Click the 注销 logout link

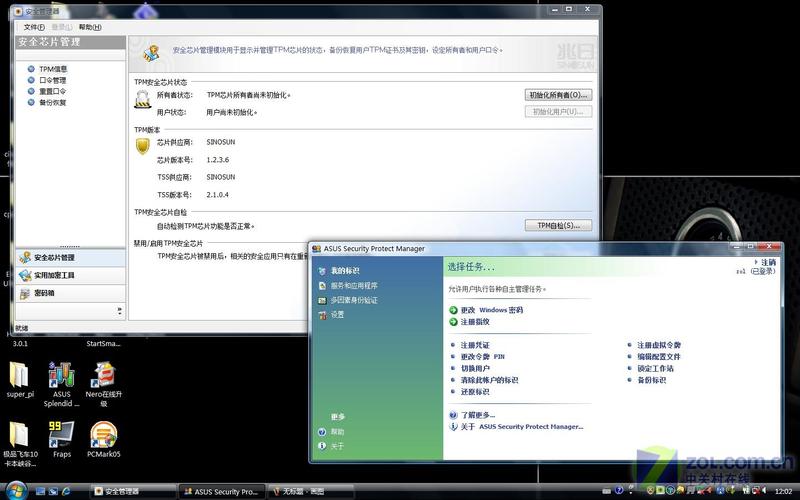point(768,262)
